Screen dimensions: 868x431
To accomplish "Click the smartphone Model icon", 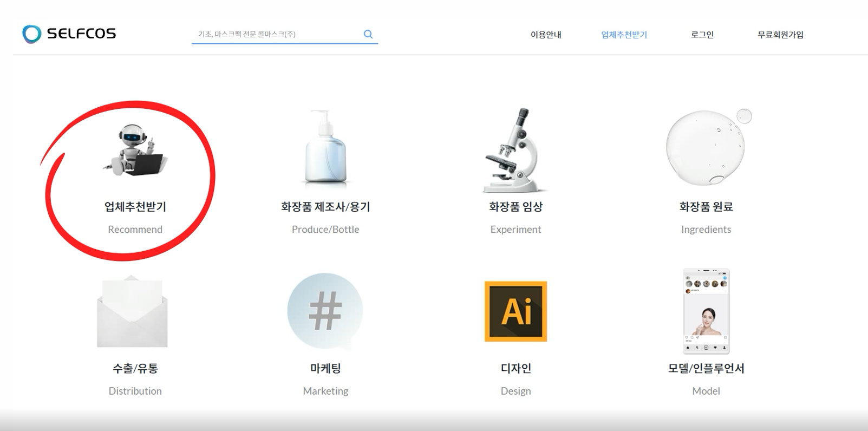I will 706,311.
